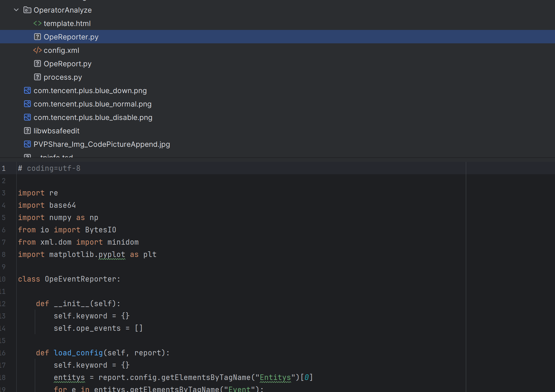Click the libwbsafeedit file icon

click(27, 131)
